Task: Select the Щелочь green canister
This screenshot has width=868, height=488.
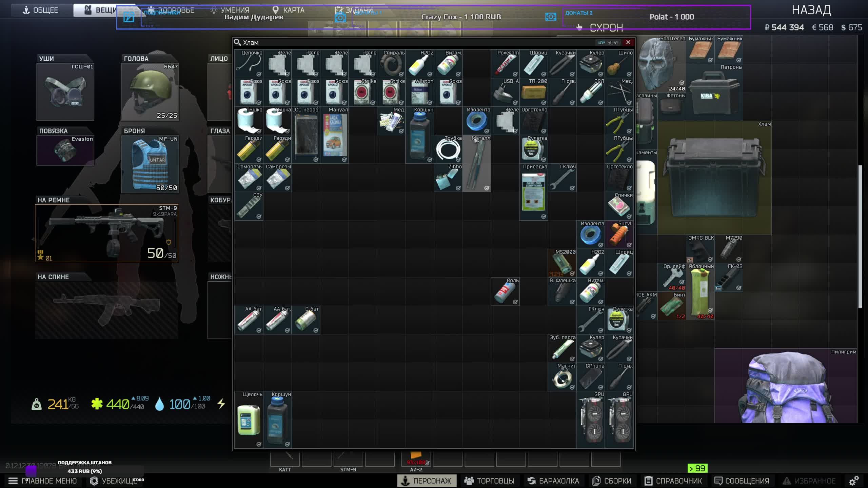Action: point(249,420)
